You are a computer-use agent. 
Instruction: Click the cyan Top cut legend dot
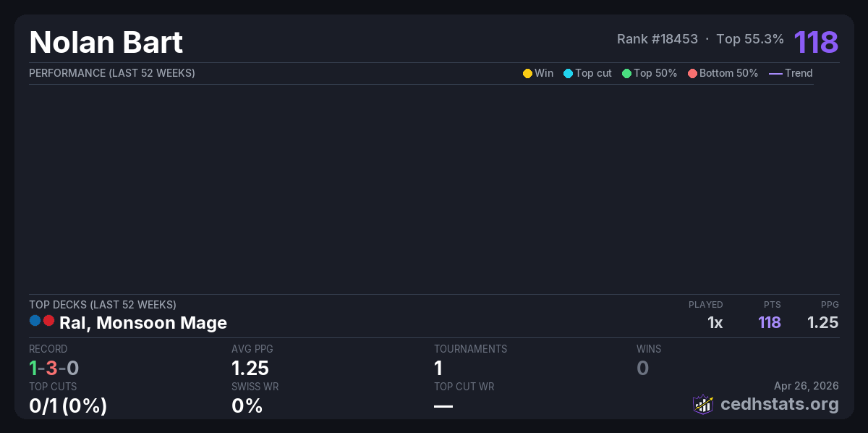tap(568, 73)
